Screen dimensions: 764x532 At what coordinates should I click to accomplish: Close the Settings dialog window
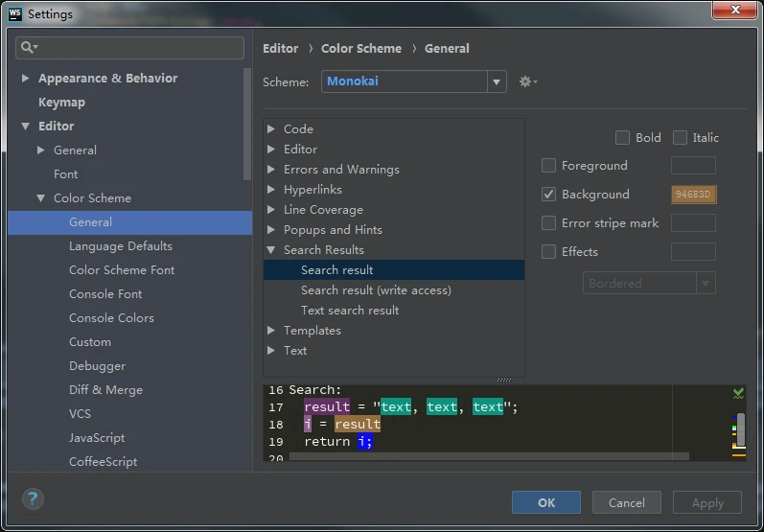[x=735, y=11]
